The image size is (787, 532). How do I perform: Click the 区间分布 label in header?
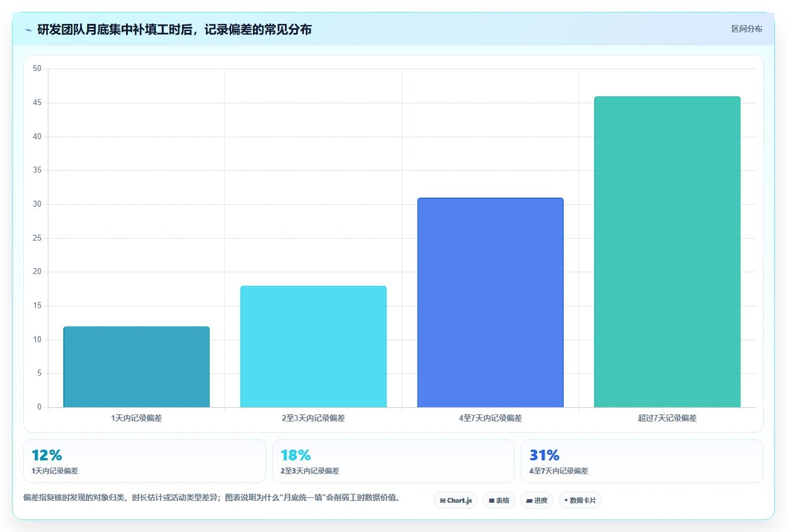pos(746,29)
